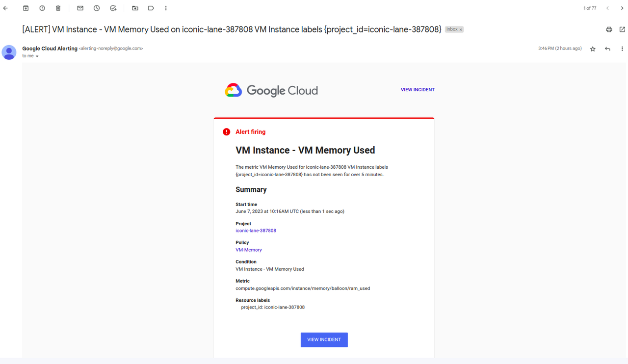Viewport: 628px width, 364px height.
Task: Click the 'VM Instance - VM Memory Used' heading
Action: [x=305, y=150]
